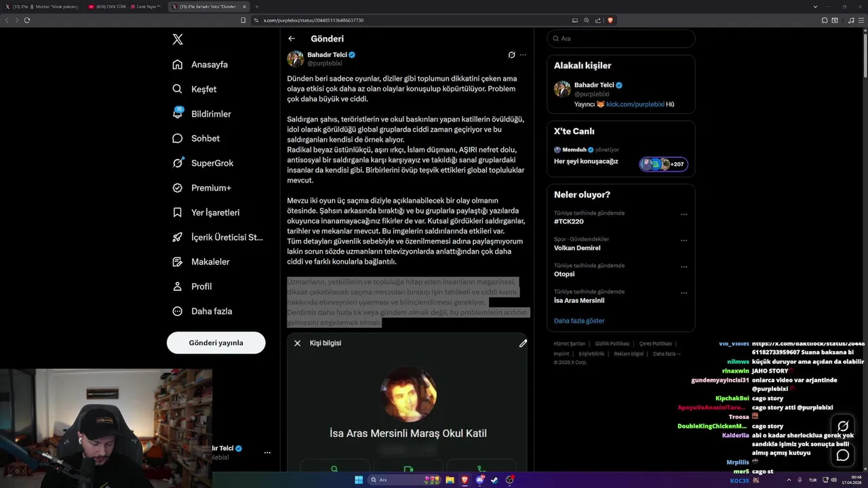Viewport: 868px width, 488px height.
Task: Click the circular contact photo in the image
Action: tap(408, 395)
